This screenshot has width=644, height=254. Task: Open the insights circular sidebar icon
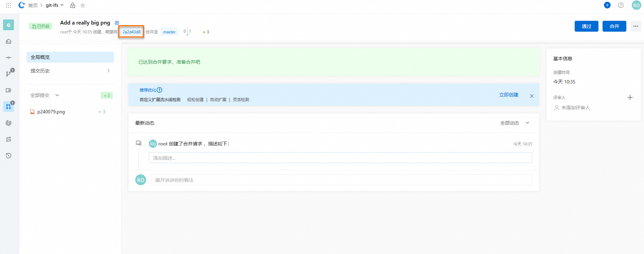pos(8,123)
